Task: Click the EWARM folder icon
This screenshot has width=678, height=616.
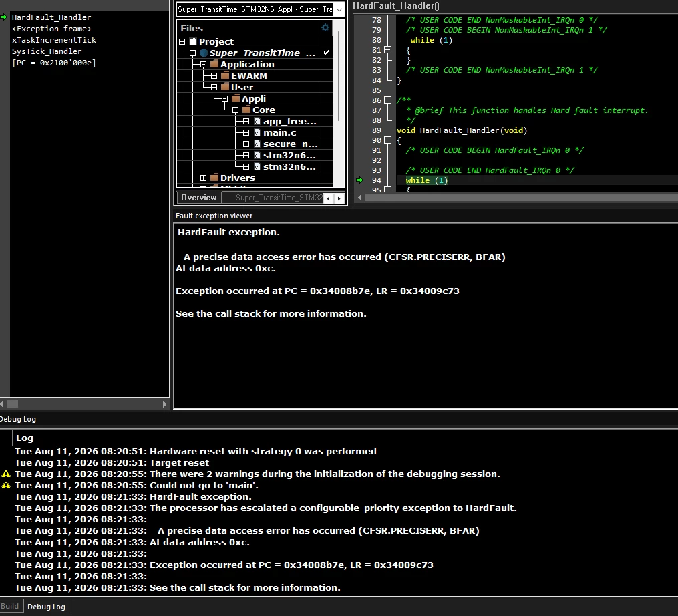Action: [225, 75]
